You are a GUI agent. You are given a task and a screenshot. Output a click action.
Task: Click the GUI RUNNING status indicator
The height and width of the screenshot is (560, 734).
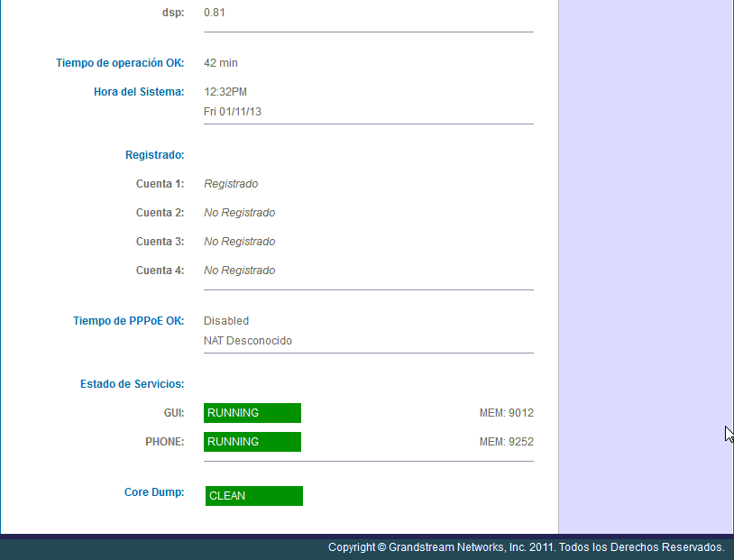pyautogui.click(x=252, y=412)
